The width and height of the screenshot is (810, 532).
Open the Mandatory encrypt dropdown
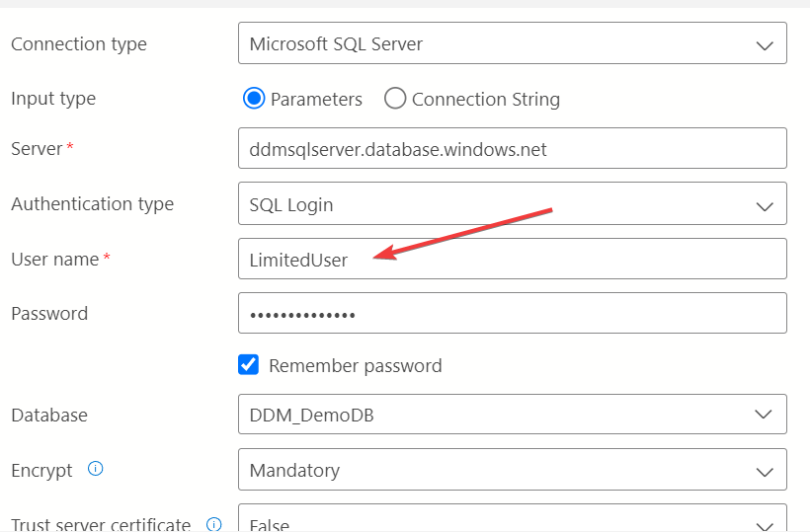coord(513,470)
